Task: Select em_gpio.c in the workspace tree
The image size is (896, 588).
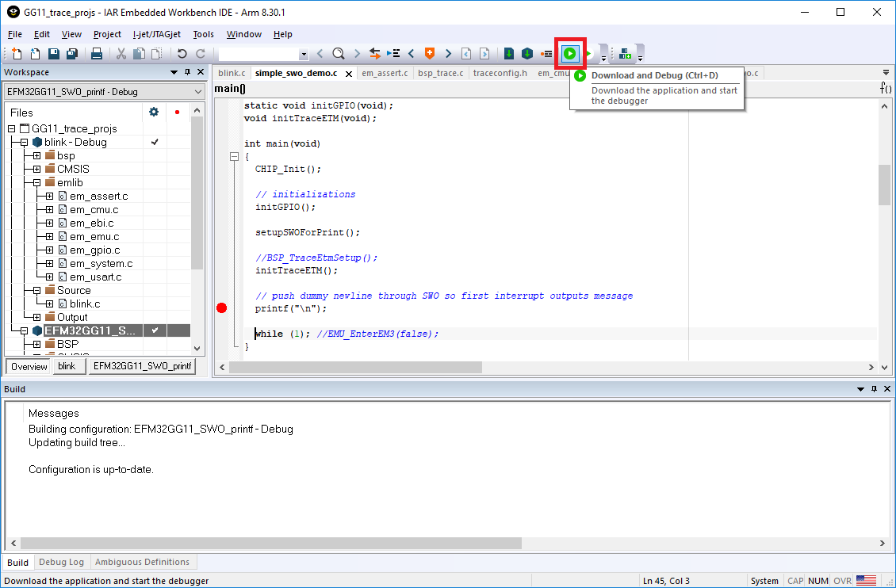Action: pyautogui.click(x=94, y=250)
